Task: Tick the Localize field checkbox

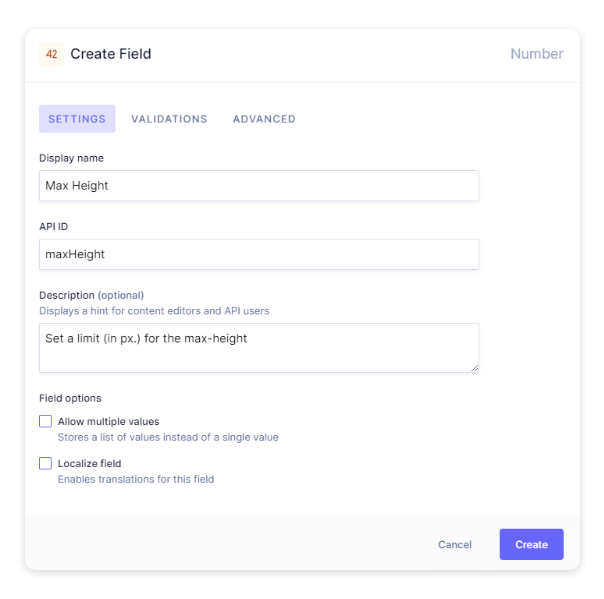Action: click(45, 463)
